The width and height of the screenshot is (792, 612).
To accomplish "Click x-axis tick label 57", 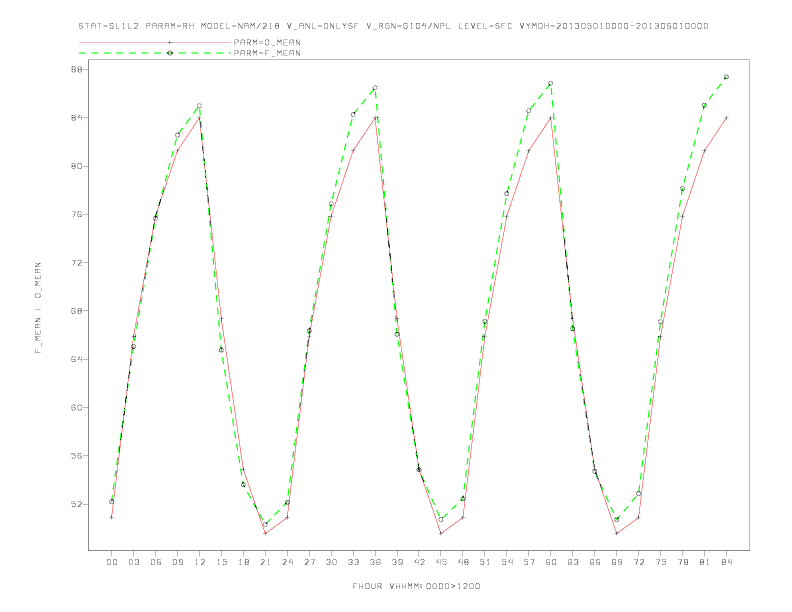I will [529, 562].
